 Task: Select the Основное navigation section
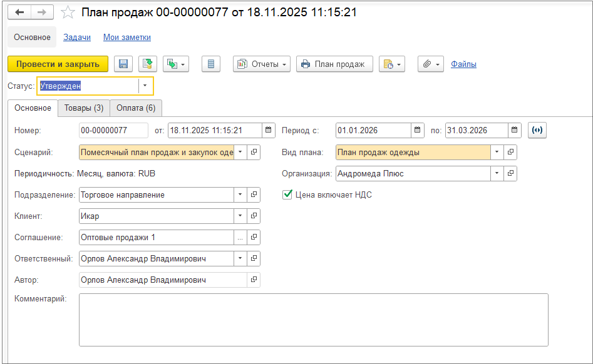pyautogui.click(x=32, y=37)
